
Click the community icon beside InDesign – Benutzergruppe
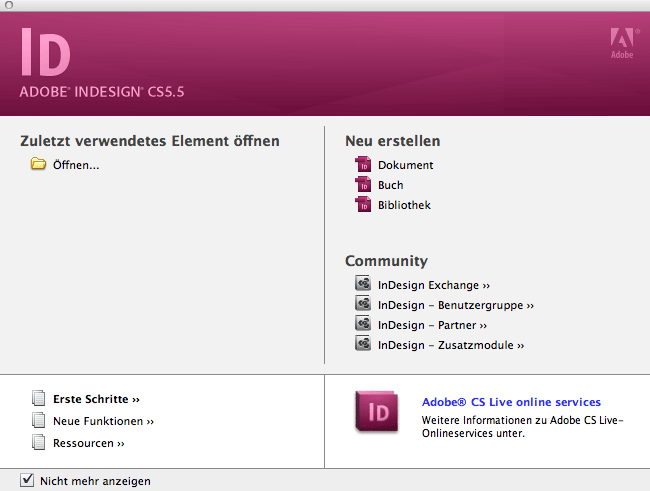coord(363,304)
